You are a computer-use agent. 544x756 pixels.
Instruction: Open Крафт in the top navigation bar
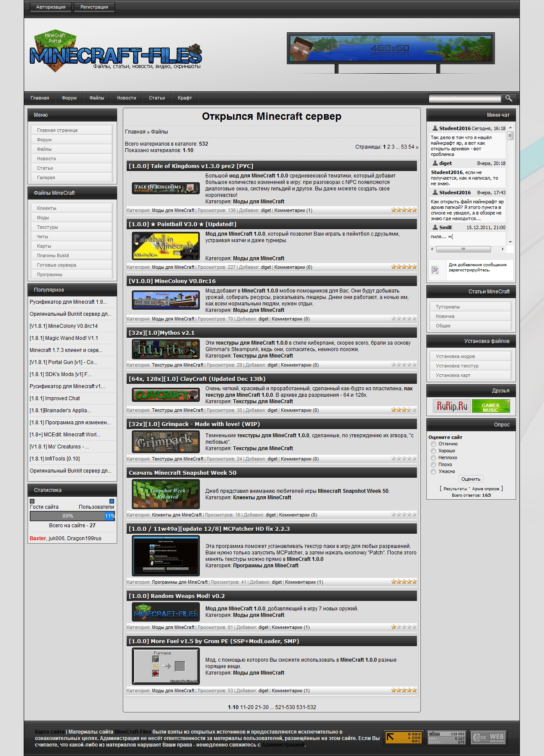coord(185,98)
